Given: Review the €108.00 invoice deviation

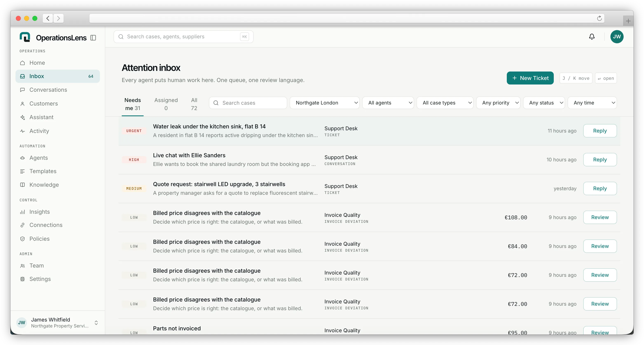Looking at the screenshot, I should 600,217.
